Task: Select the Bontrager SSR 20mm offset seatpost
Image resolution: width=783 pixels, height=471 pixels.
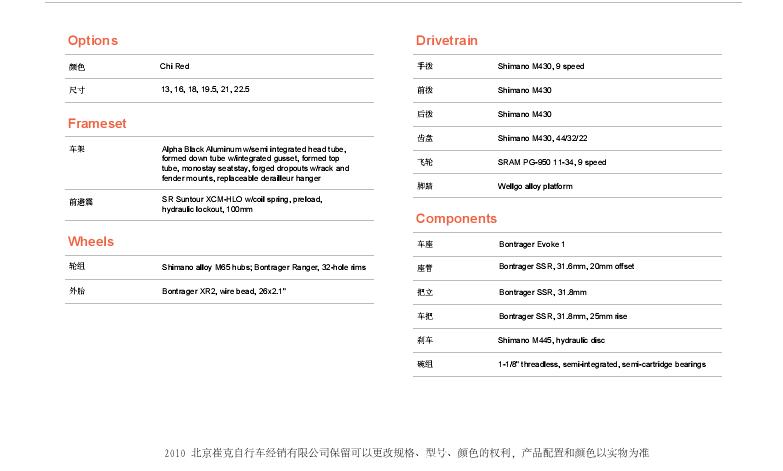Action: 566,267
